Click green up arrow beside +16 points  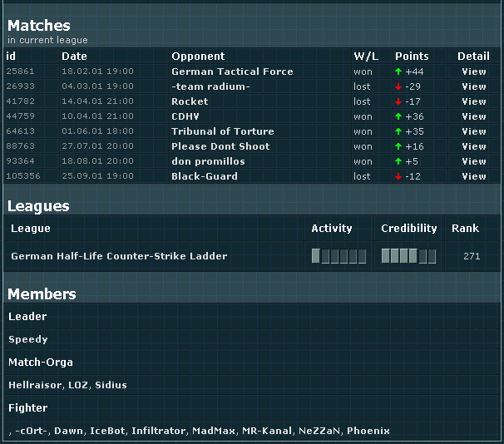398,146
